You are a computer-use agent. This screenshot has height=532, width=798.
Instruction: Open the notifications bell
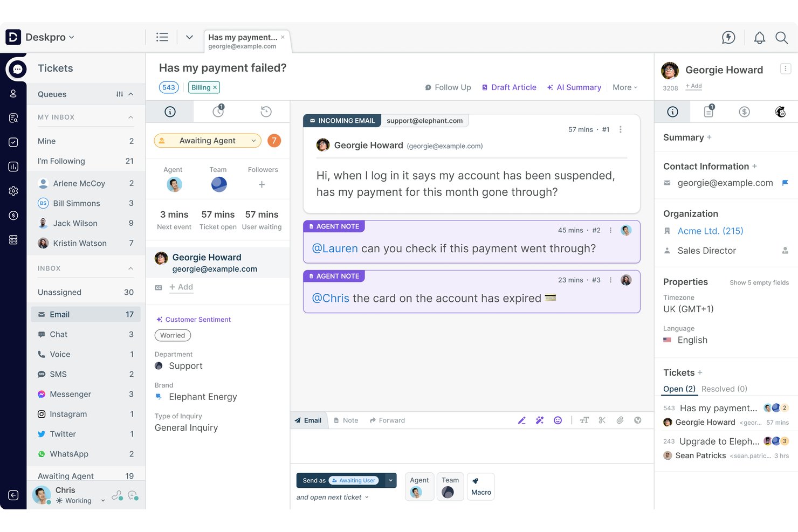(759, 38)
